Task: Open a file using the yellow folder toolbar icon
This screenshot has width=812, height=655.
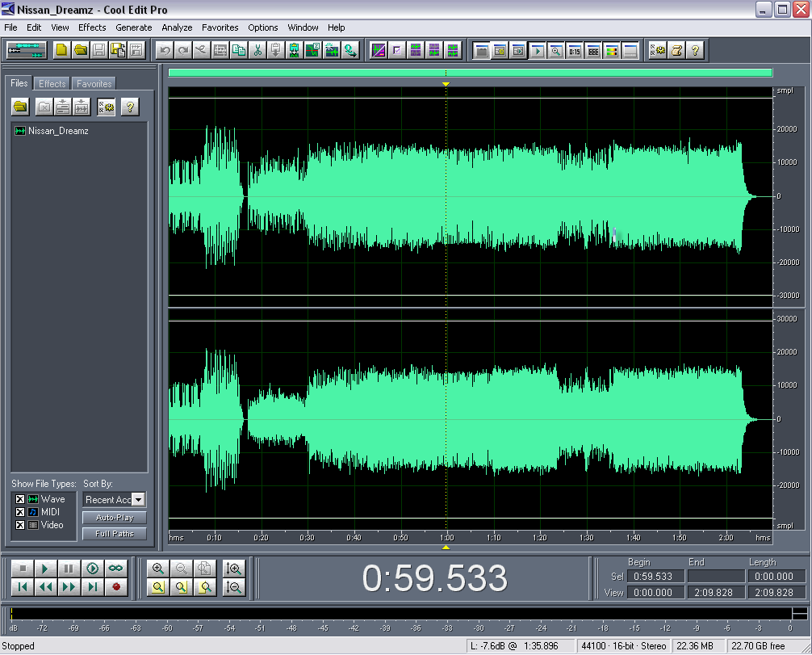Action: (80, 50)
